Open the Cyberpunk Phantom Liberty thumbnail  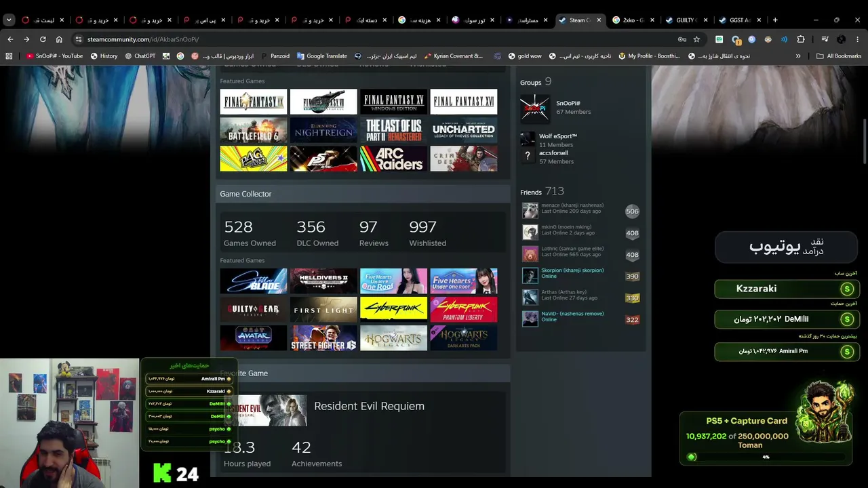464,310
